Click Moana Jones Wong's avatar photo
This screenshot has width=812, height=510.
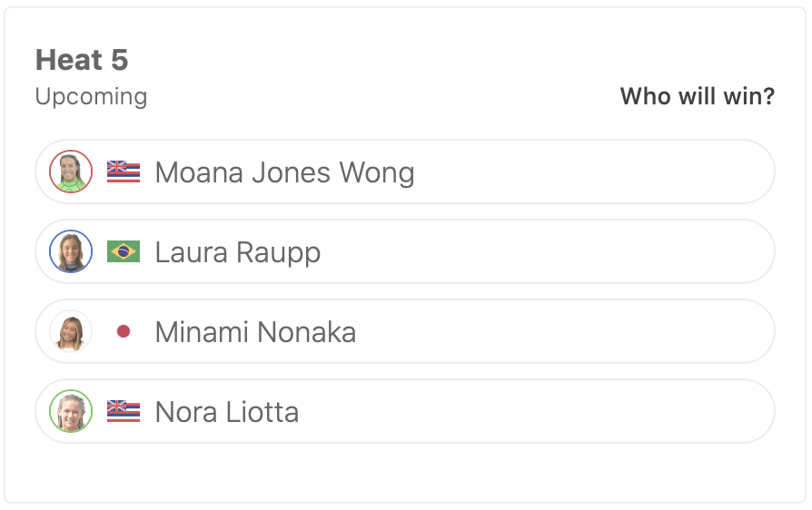point(71,172)
